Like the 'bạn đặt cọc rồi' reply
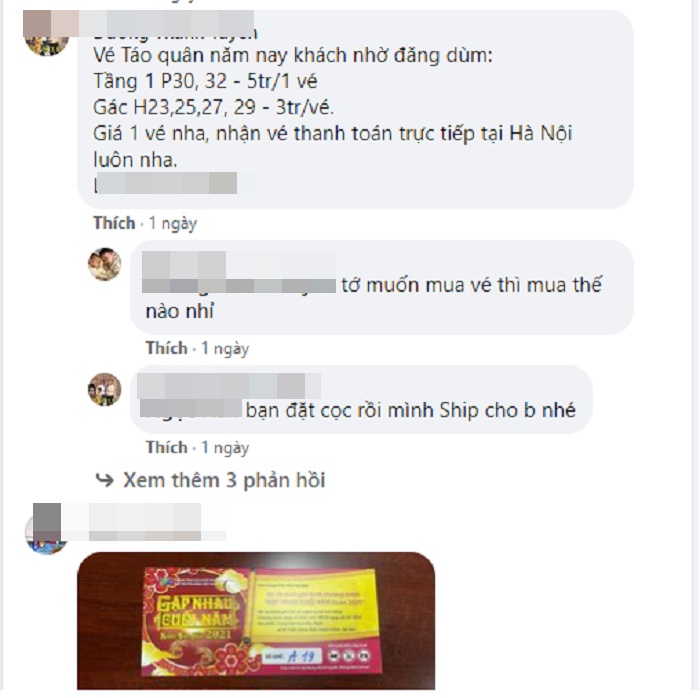 [166, 447]
